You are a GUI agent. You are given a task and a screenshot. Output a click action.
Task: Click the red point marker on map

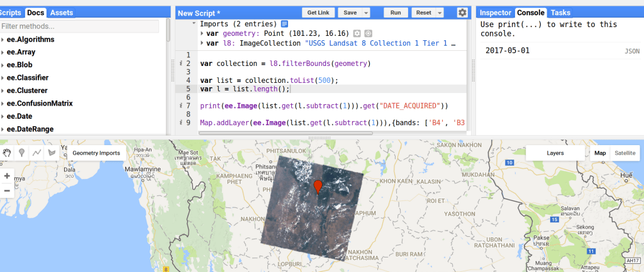[318, 187]
